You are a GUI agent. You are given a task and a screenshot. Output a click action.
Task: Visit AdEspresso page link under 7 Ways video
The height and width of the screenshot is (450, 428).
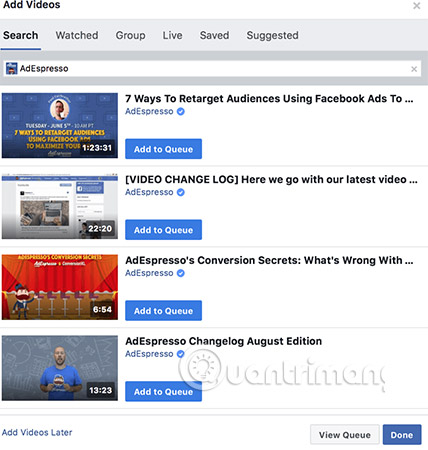pyautogui.click(x=149, y=111)
